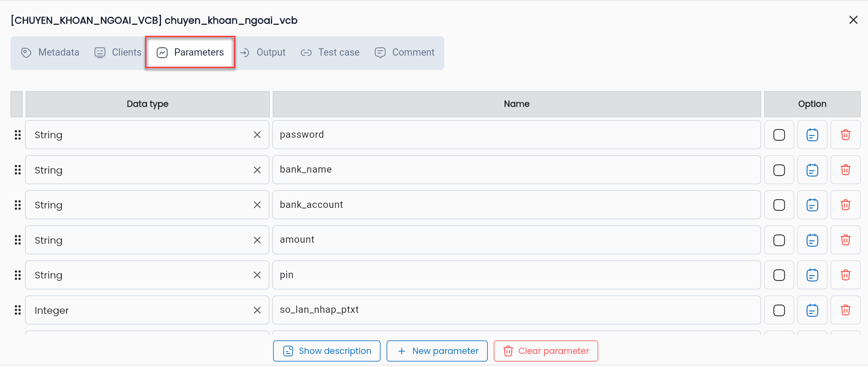Switch to the Metadata tab
This screenshot has height=367, width=868.
click(x=50, y=52)
